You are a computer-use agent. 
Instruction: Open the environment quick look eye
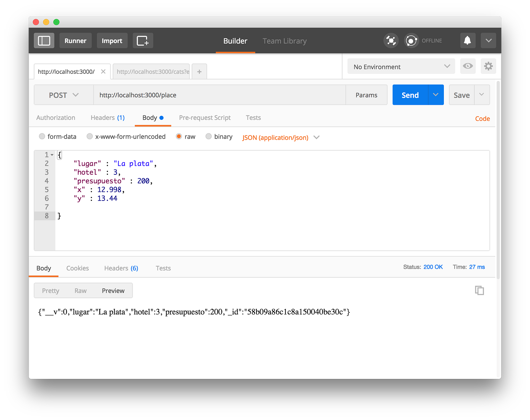468,66
